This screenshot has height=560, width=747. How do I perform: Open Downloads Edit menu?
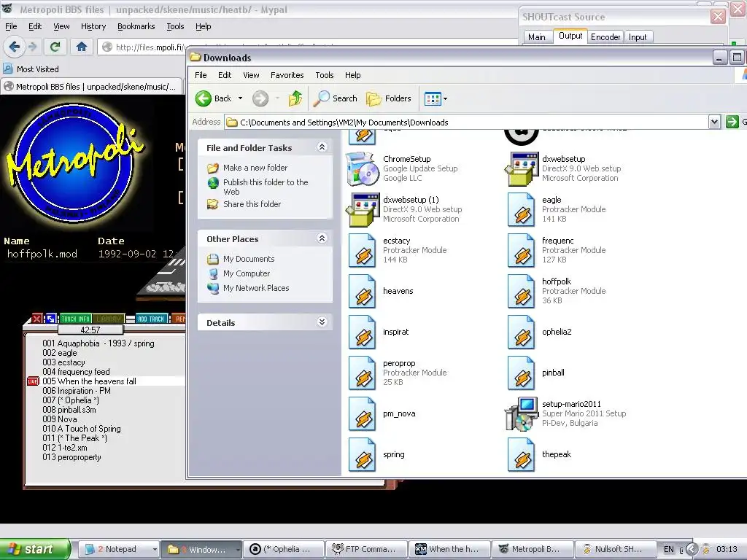(225, 75)
